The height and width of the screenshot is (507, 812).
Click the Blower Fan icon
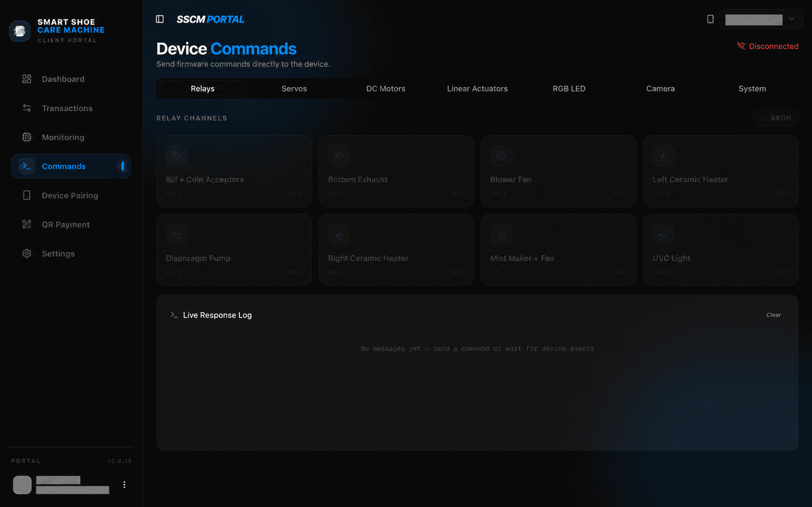[501, 156]
